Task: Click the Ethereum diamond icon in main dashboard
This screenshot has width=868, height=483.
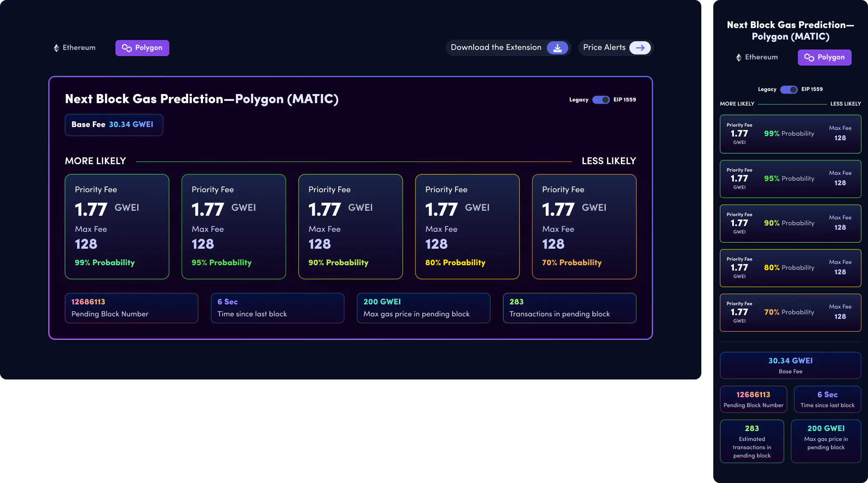Action: tap(57, 48)
